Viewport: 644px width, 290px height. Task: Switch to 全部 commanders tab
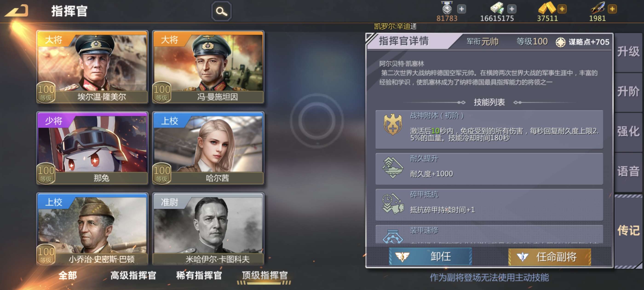point(68,275)
